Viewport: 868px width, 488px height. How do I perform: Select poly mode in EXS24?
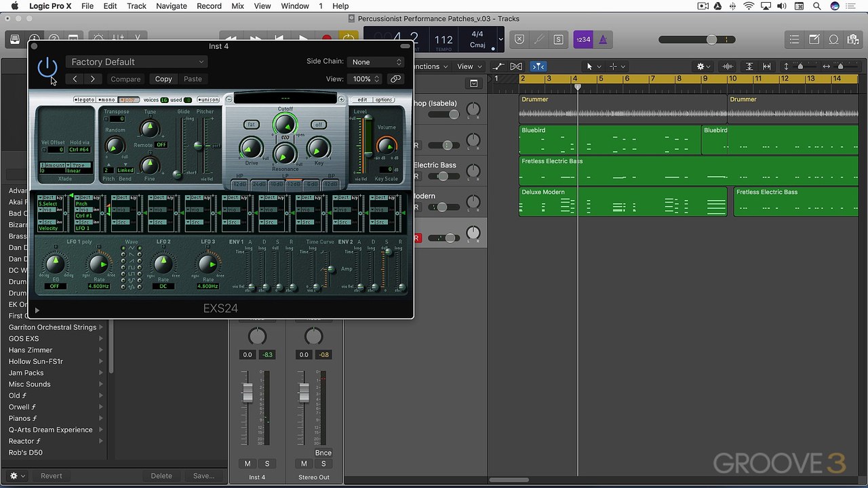129,100
